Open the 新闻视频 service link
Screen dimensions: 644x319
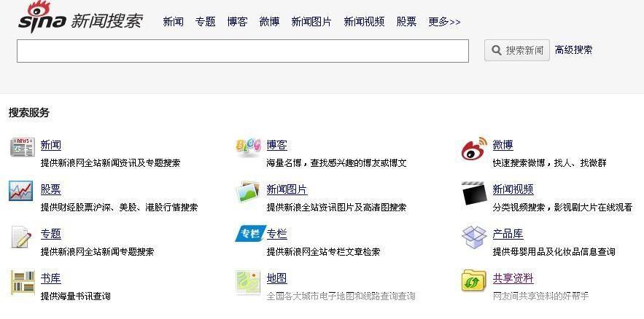coord(513,189)
